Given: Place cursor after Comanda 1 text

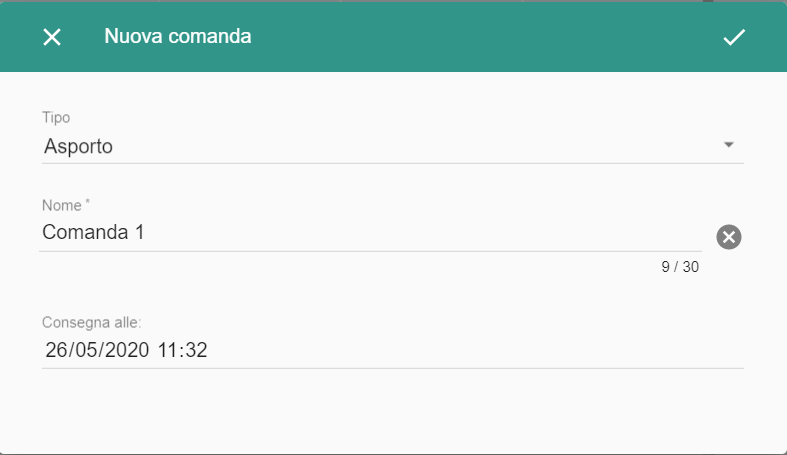Looking at the screenshot, I should pos(147,233).
